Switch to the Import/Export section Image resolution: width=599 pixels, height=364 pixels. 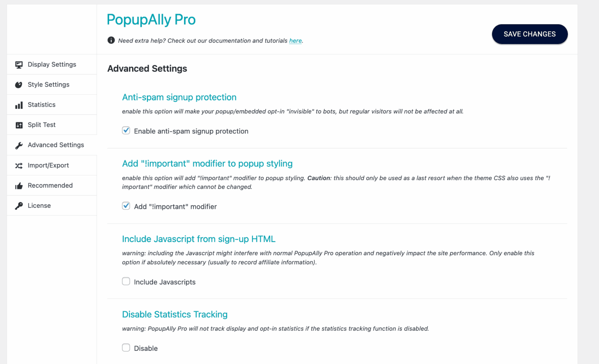click(x=48, y=165)
